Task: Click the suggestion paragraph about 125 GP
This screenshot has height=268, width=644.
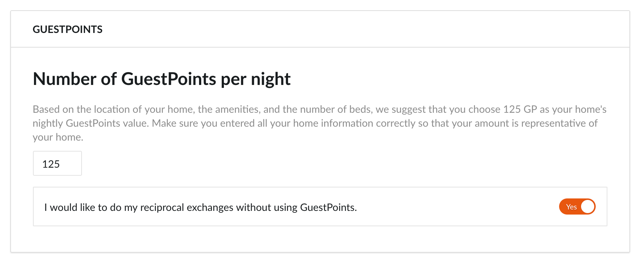Action: (315, 123)
